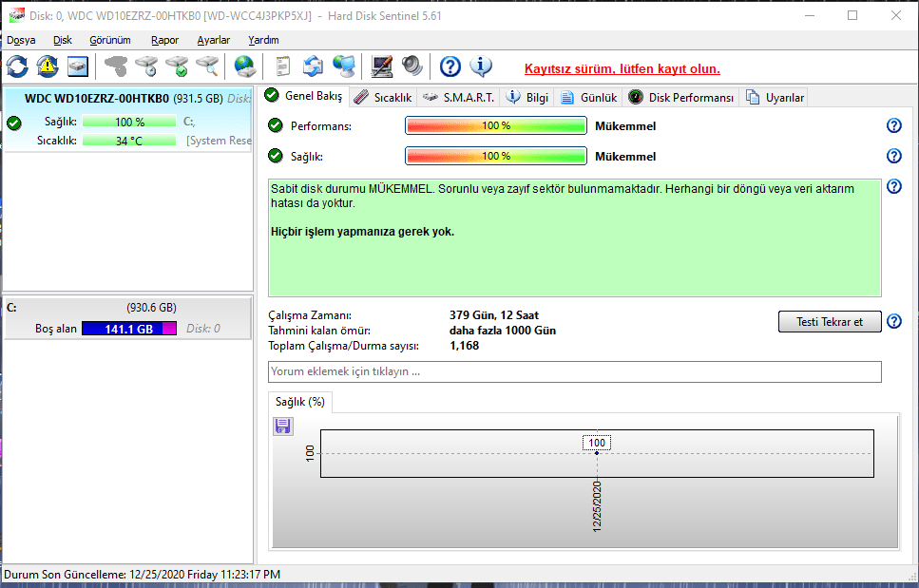Click the notepad report toolbar icon

coord(283,66)
